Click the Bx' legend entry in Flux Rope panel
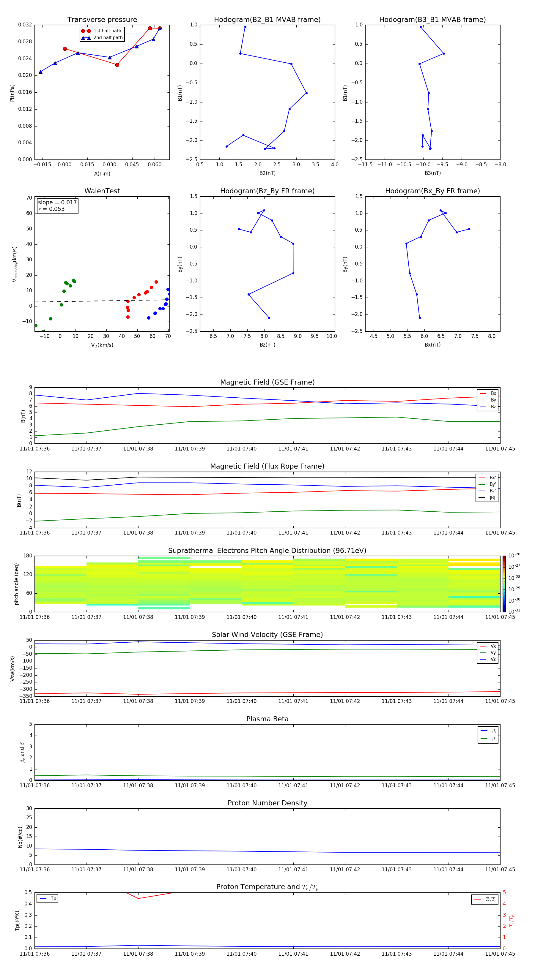 pyautogui.click(x=487, y=478)
